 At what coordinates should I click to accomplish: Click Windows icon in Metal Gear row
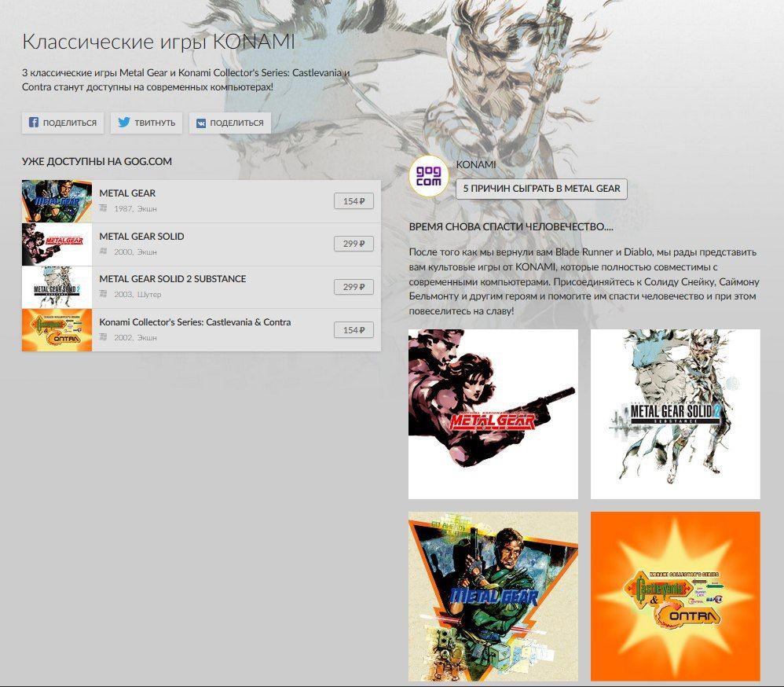(103, 208)
